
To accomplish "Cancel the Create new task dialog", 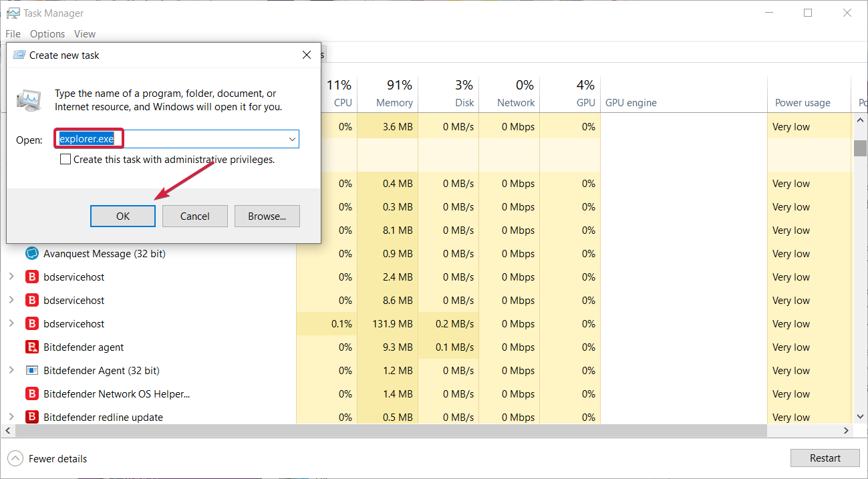I will pyautogui.click(x=195, y=216).
